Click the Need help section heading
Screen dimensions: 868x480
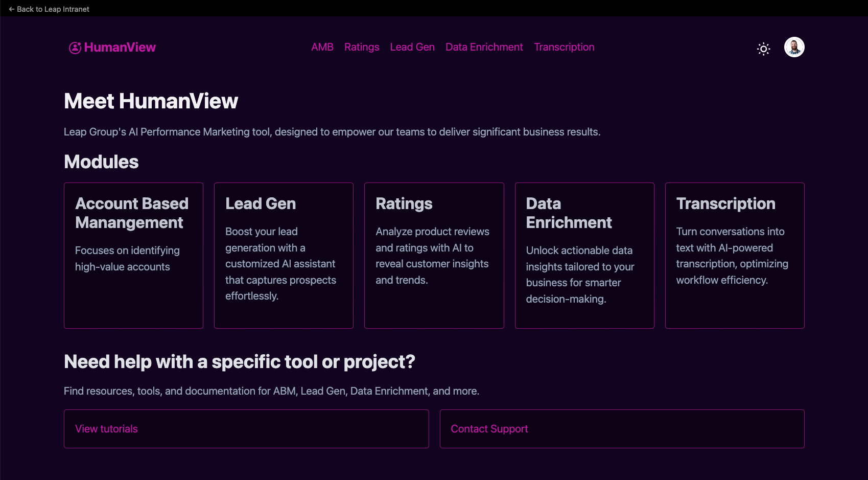[239, 361]
